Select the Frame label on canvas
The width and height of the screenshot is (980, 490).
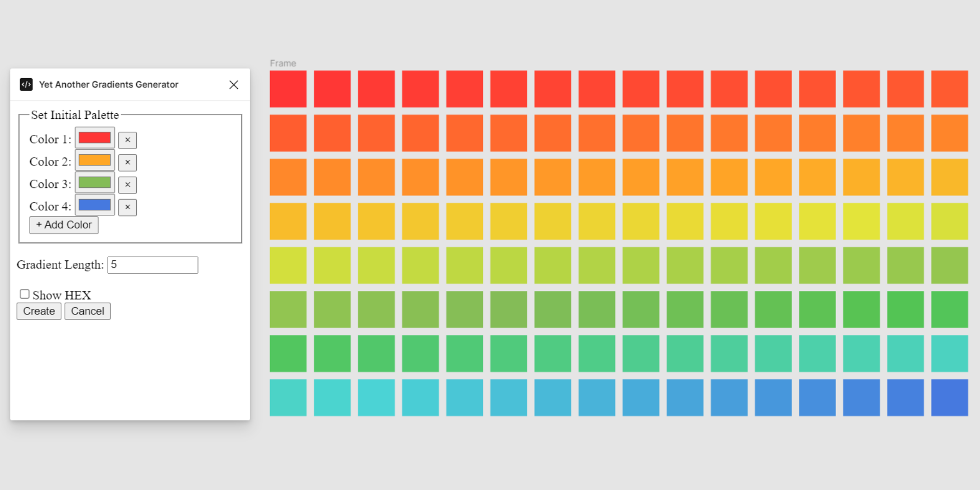pos(283,63)
